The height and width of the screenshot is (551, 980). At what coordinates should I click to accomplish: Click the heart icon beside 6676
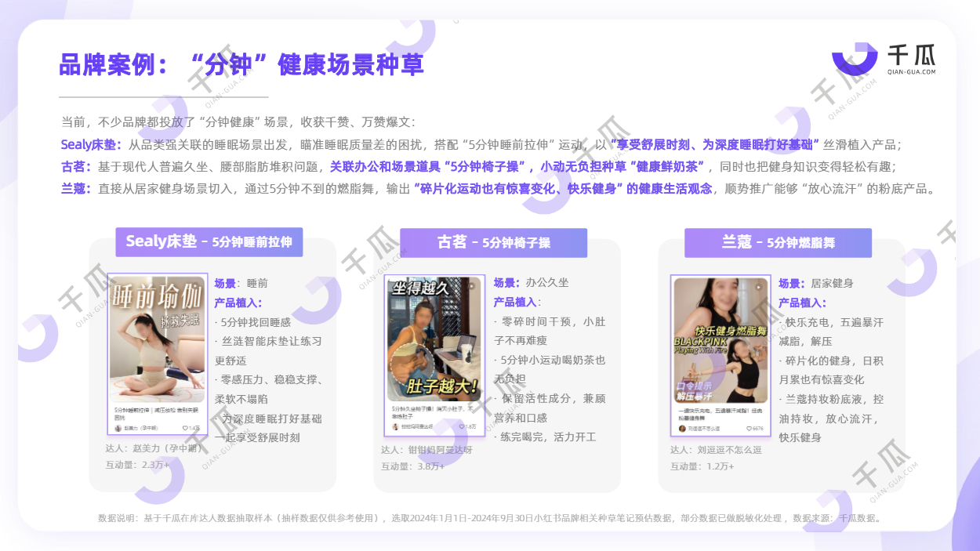(748, 429)
